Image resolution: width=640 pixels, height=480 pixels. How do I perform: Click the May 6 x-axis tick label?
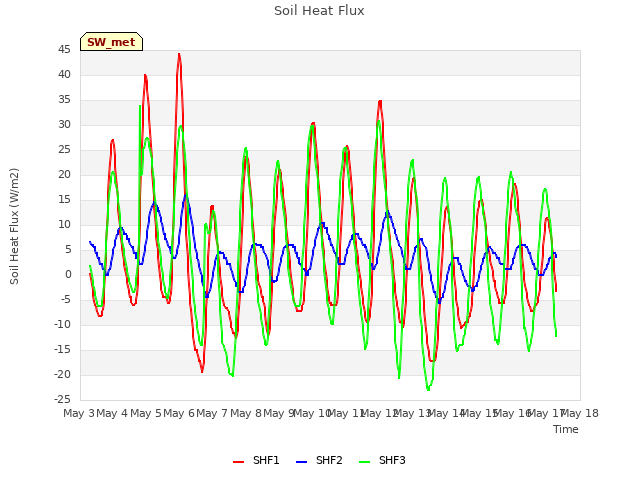(179, 413)
